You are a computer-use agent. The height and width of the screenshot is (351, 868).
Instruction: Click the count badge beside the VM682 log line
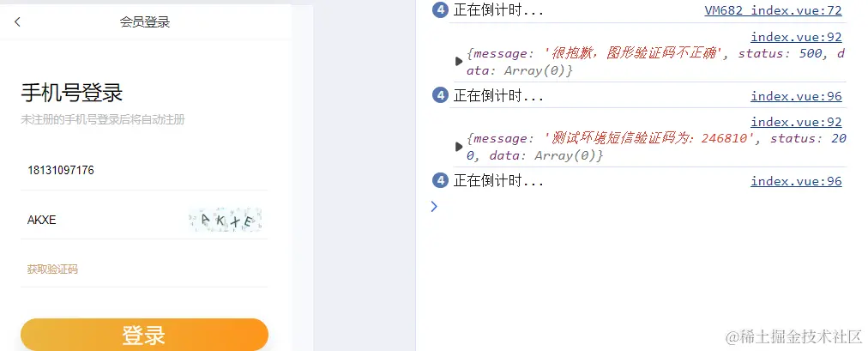pos(439,10)
